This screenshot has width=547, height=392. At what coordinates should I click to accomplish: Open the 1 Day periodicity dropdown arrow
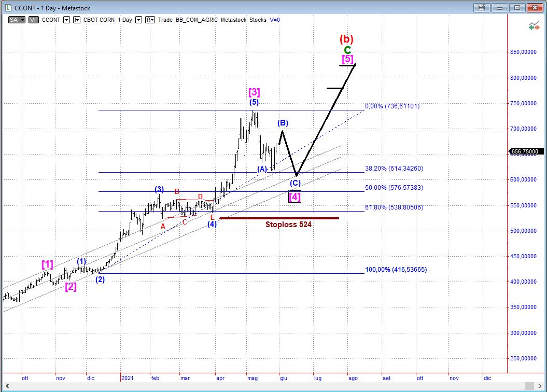click(x=138, y=20)
